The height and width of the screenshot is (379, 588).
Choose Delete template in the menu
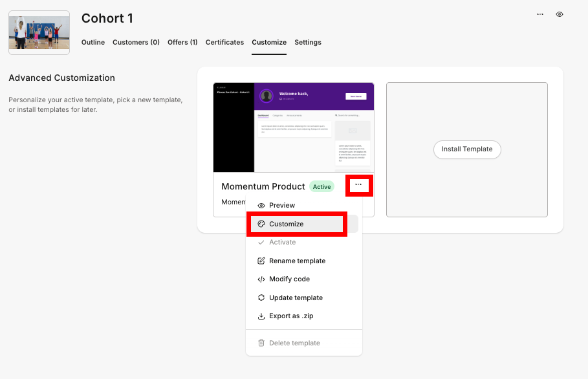click(x=304, y=343)
